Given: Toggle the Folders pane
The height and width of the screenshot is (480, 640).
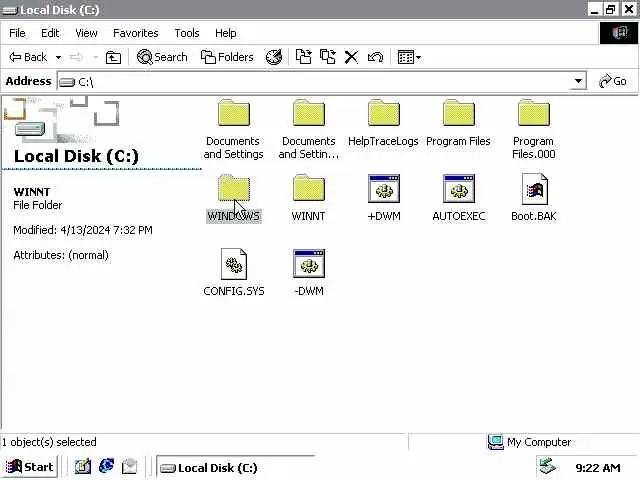Looking at the screenshot, I should pos(227,57).
